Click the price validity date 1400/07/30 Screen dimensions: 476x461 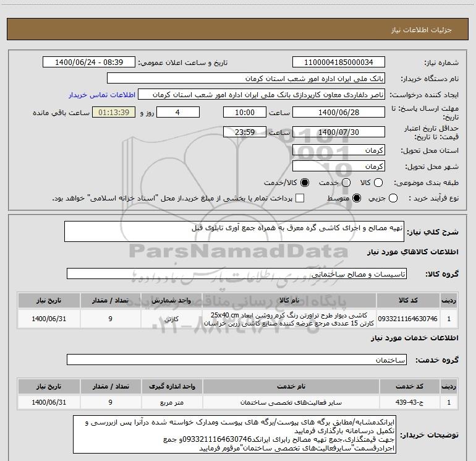click(339, 132)
